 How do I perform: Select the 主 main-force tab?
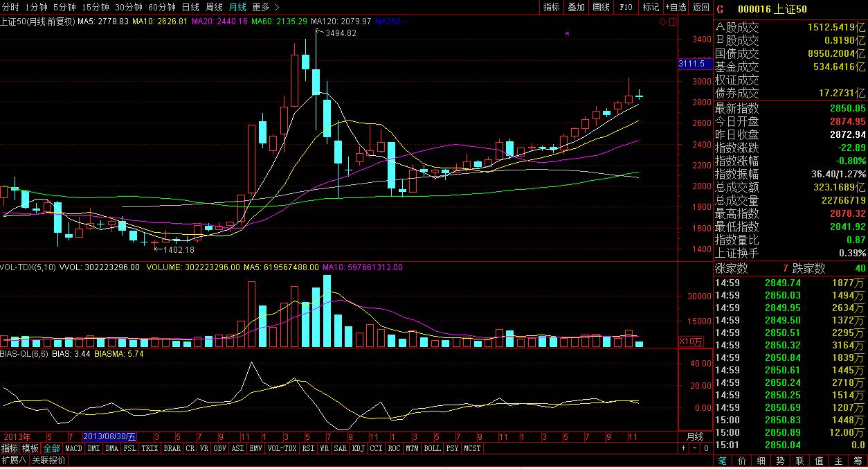tap(838, 460)
